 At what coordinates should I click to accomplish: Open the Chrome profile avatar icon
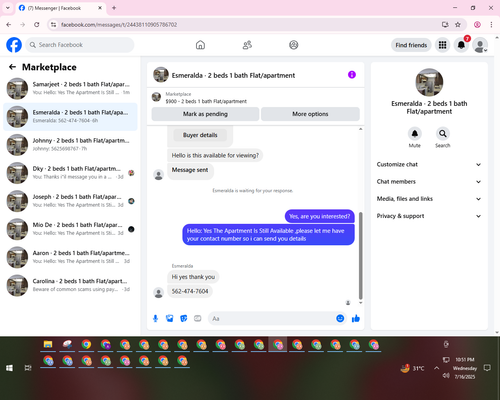(x=477, y=25)
